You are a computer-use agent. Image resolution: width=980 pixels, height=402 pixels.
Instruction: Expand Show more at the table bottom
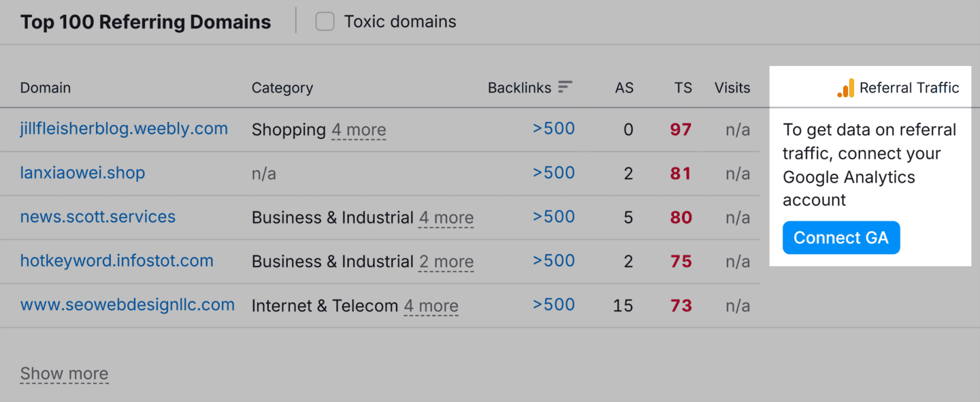coord(64,373)
